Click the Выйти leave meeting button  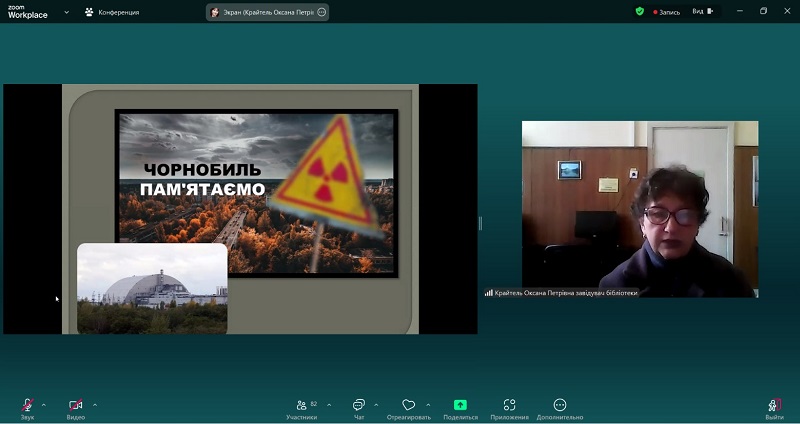pos(774,405)
